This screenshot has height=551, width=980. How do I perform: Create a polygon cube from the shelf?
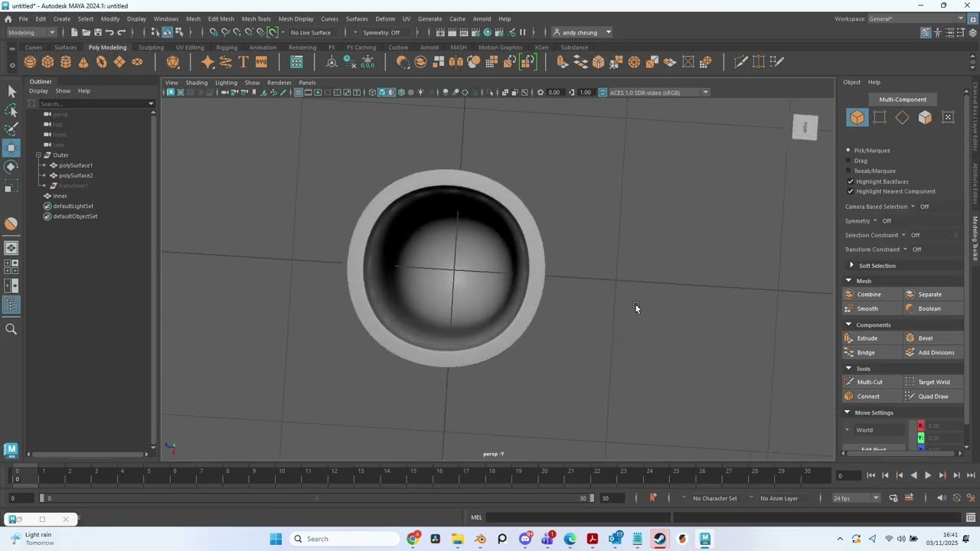point(47,62)
